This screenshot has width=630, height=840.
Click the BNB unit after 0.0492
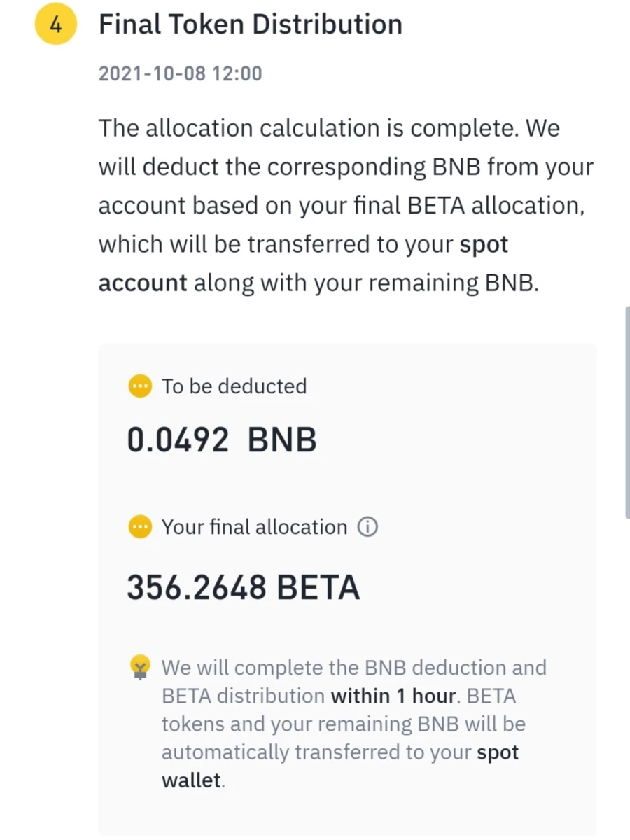283,440
